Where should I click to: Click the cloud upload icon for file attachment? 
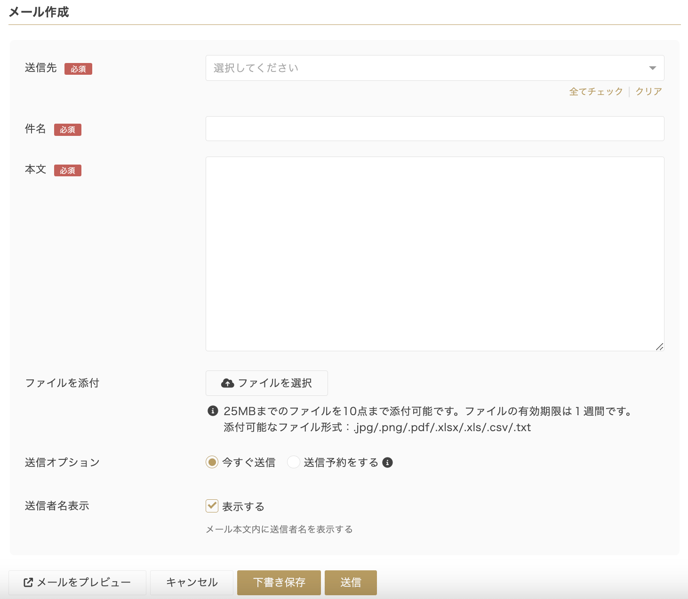pos(227,383)
